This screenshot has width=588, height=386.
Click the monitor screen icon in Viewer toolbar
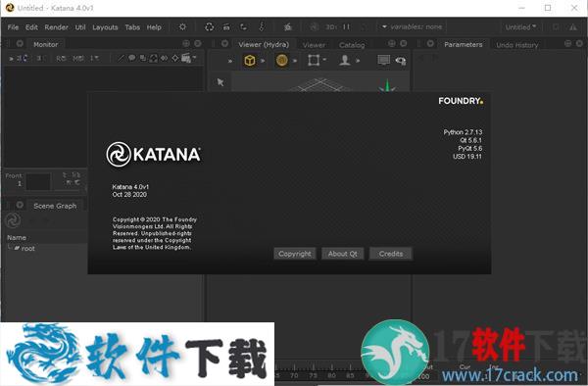pyautogui.click(x=383, y=60)
